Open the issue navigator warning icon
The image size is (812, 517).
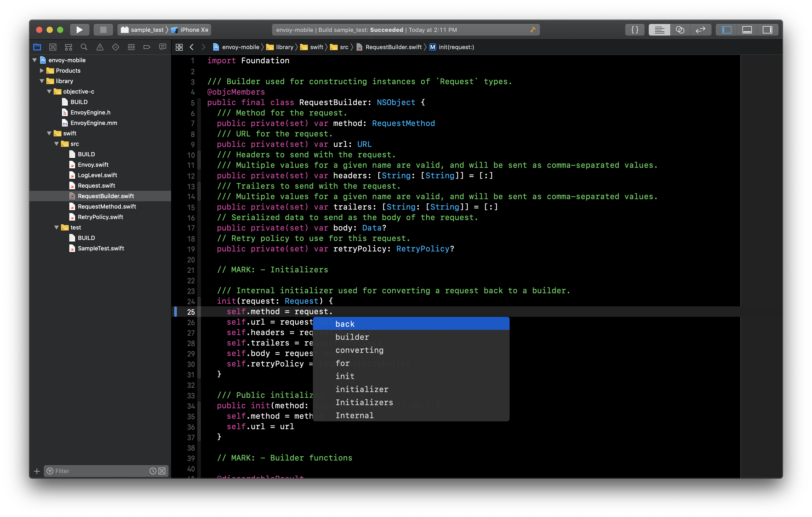(x=100, y=47)
